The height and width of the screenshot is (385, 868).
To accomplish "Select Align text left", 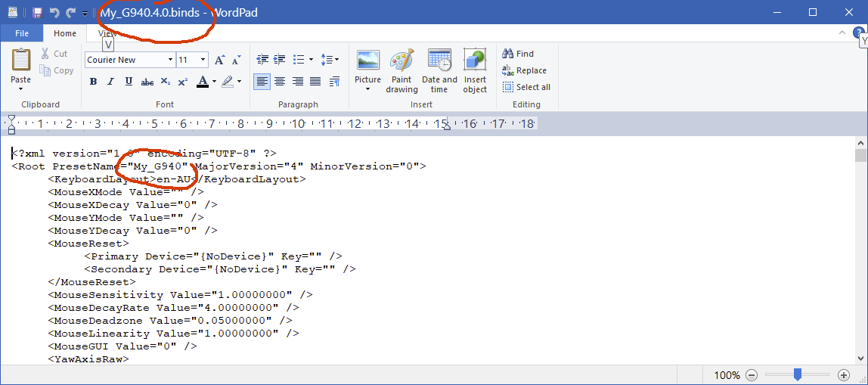I will 262,82.
